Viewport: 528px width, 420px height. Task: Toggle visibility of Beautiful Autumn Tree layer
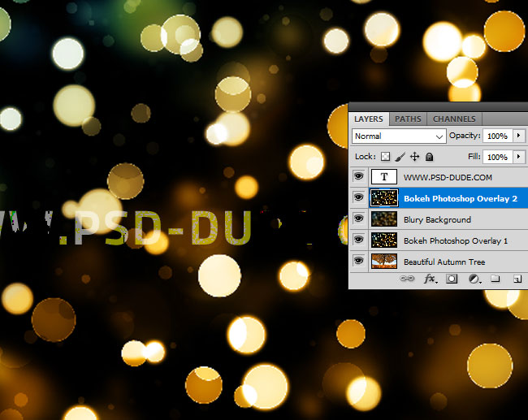click(358, 260)
